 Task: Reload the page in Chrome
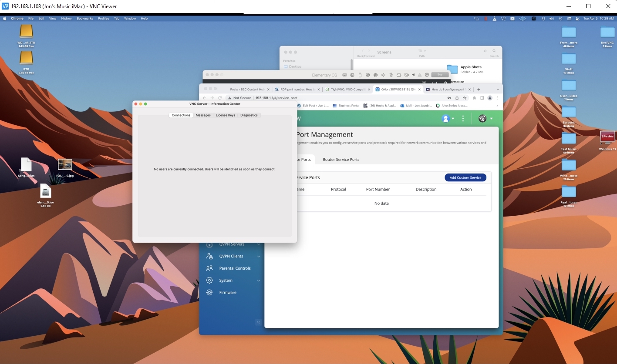coord(220,98)
